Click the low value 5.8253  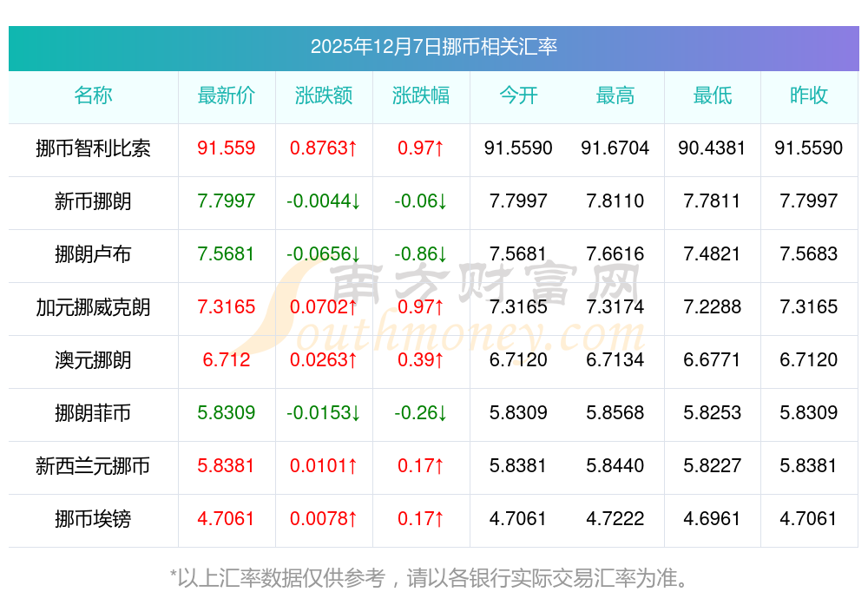click(x=712, y=413)
